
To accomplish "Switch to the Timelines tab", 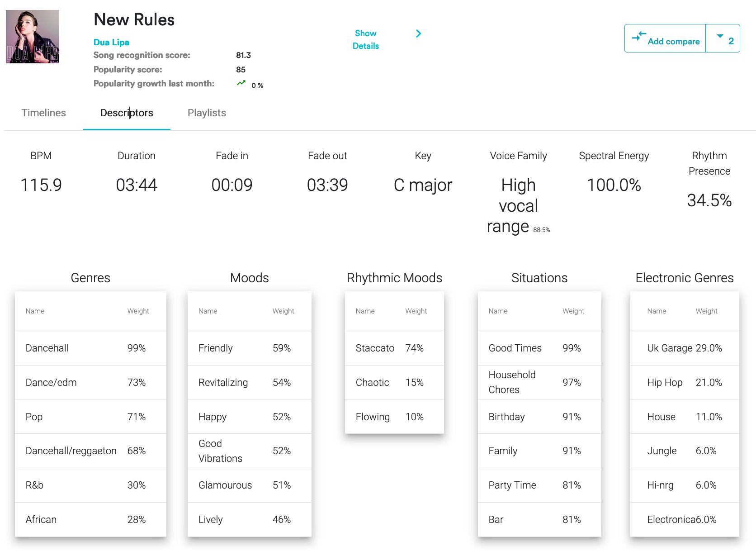I will click(44, 113).
